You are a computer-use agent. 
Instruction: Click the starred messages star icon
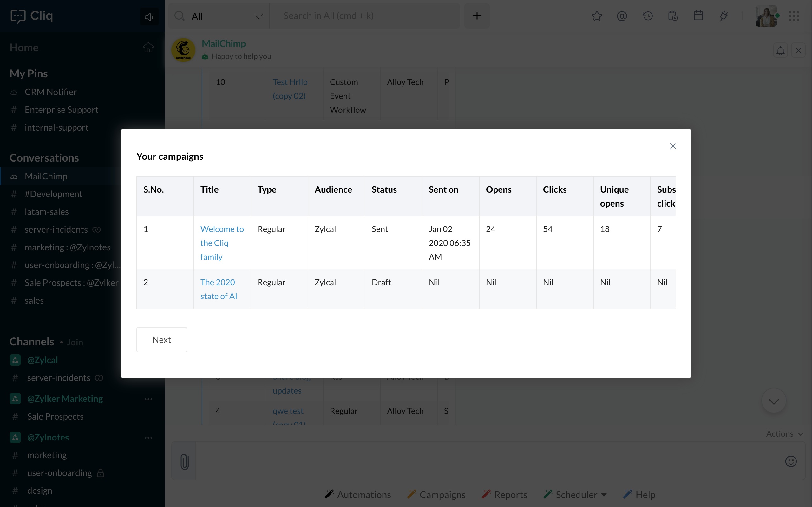pyautogui.click(x=597, y=16)
